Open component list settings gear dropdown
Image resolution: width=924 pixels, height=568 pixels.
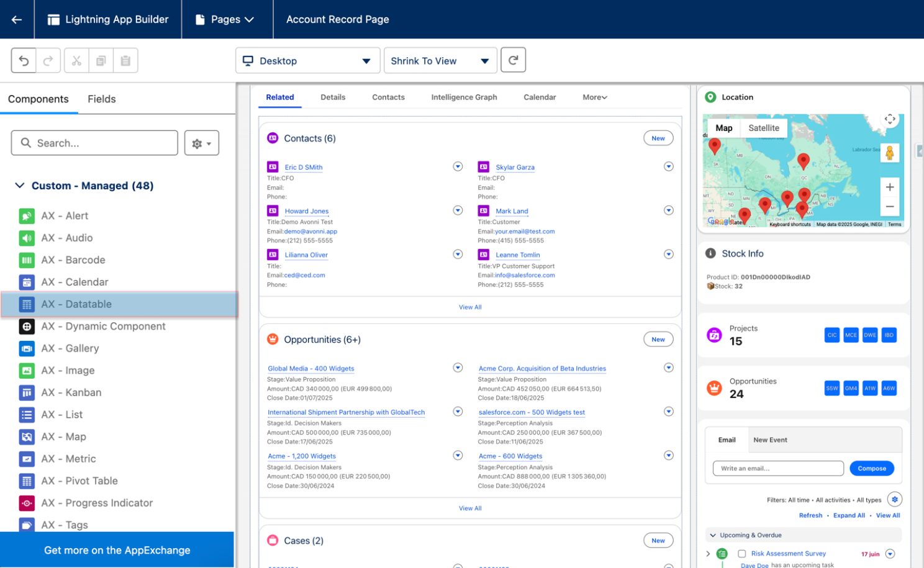coord(202,143)
